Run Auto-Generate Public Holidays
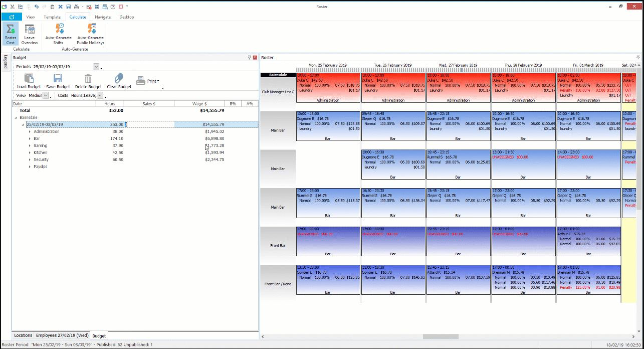The width and height of the screenshot is (644, 349). tap(90, 34)
